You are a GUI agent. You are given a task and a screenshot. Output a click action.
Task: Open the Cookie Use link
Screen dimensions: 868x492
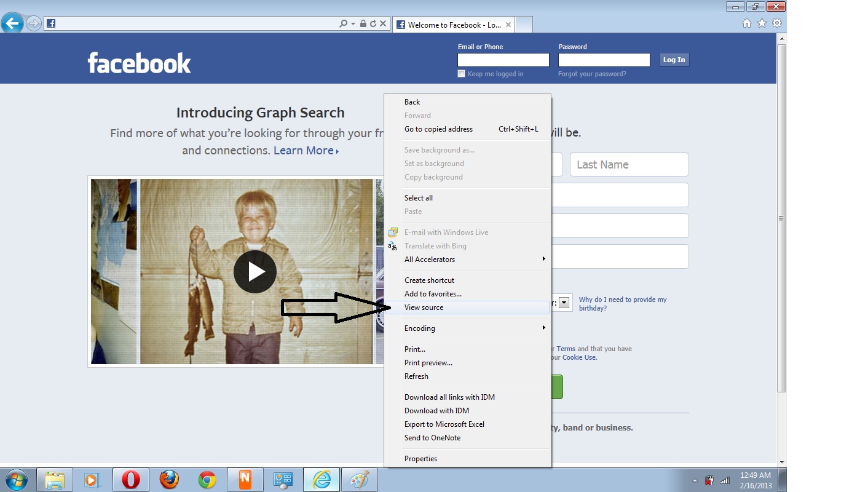coord(579,357)
